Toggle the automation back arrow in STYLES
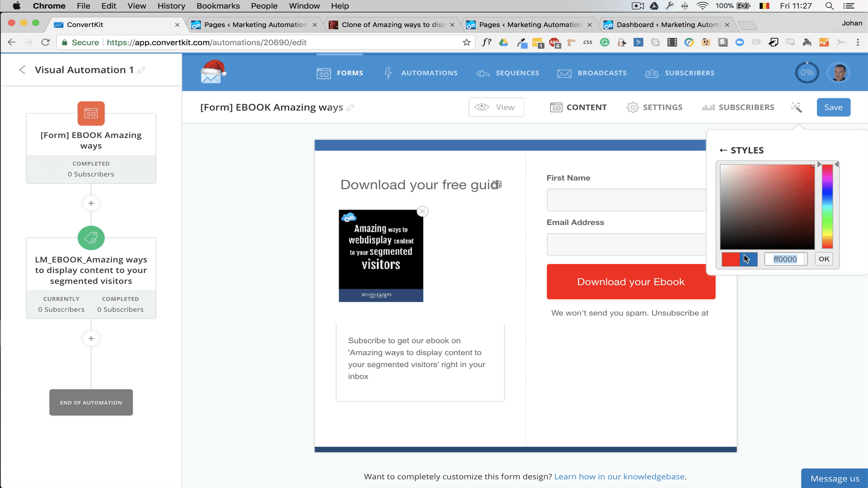 coord(723,150)
